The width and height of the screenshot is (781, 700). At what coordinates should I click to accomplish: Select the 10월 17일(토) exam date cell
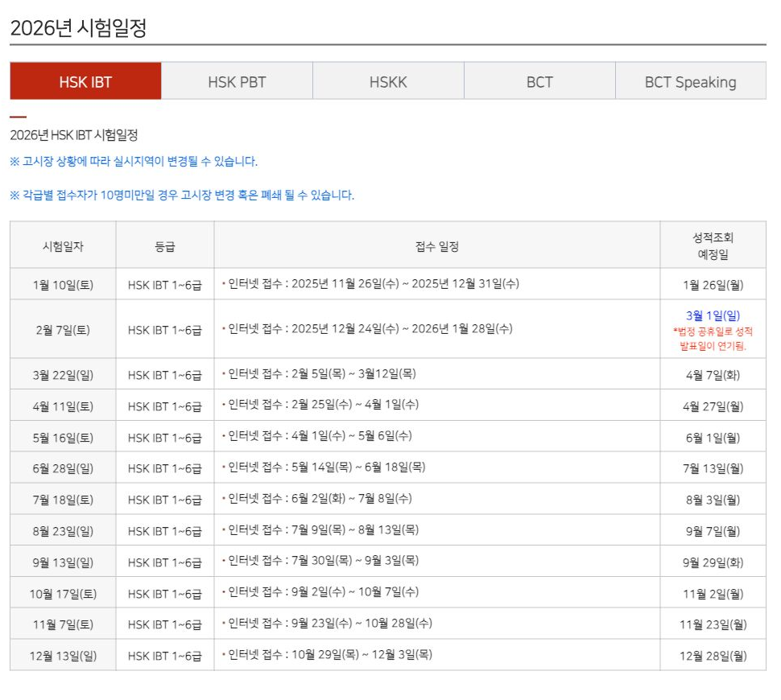pos(64,594)
